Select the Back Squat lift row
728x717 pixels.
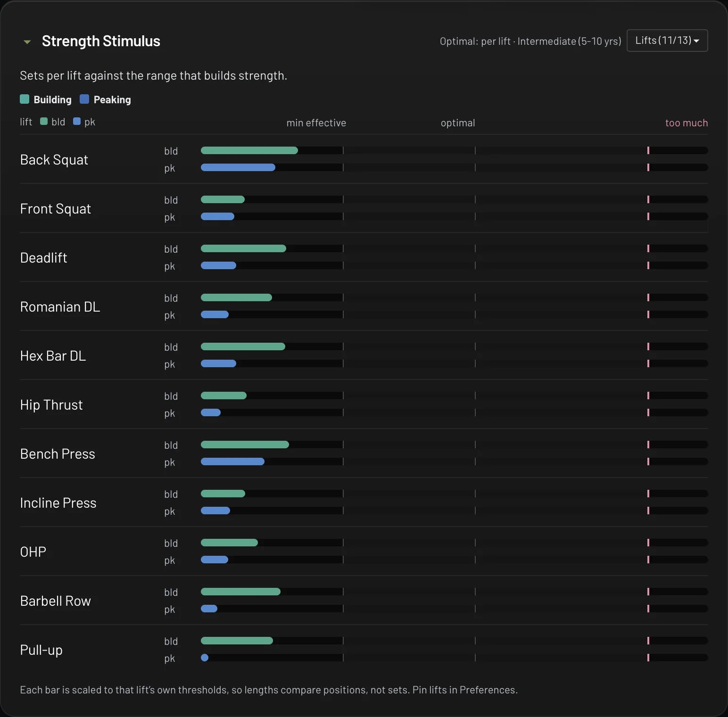coord(364,159)
